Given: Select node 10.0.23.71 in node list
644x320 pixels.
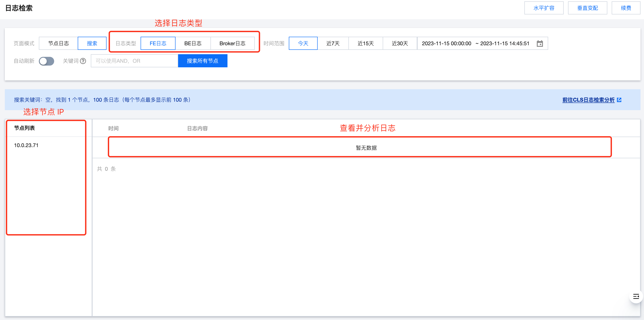Looking at the screenshot, I should [x=26, y=146].
